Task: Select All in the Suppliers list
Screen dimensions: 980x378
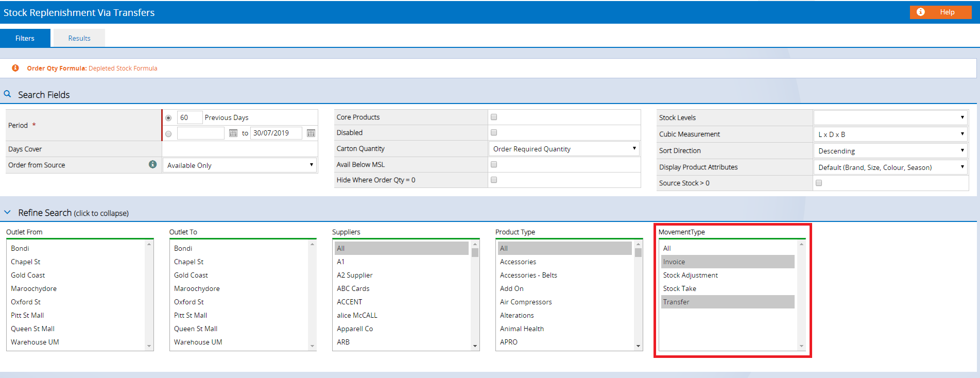Action: click(402, 248)
